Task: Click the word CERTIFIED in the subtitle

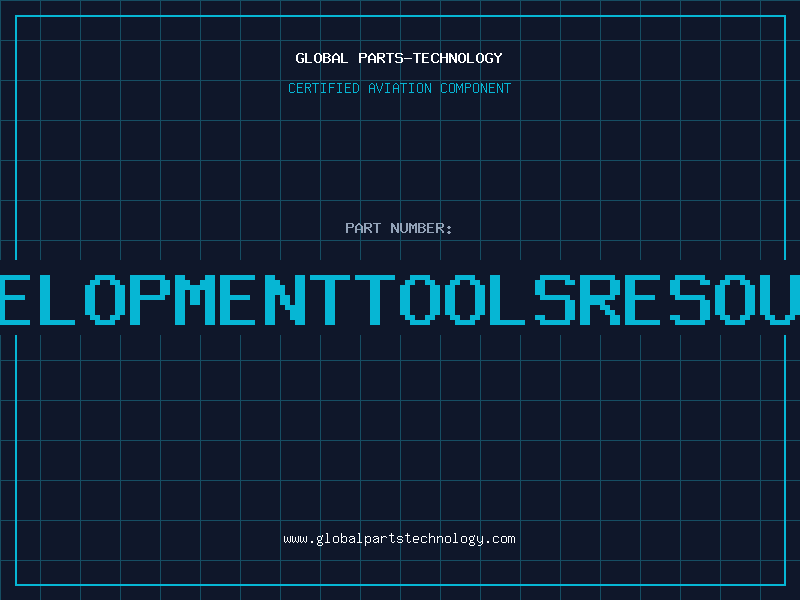Action: [x=322, y=88]
